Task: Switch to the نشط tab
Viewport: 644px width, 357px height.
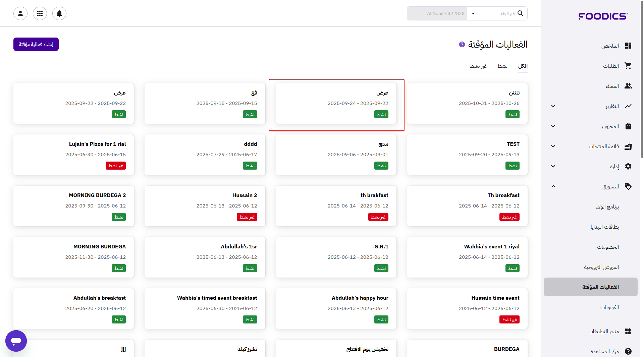Action: [502, 66]
